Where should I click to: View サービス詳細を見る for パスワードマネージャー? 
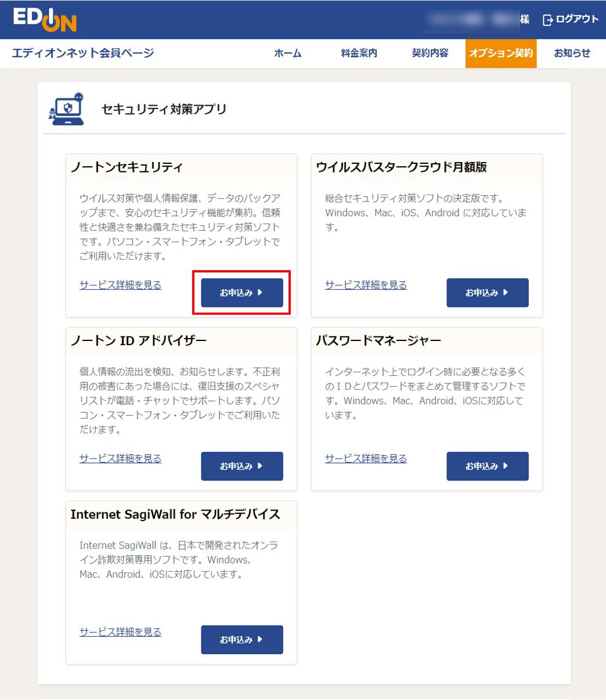[366, 459]
